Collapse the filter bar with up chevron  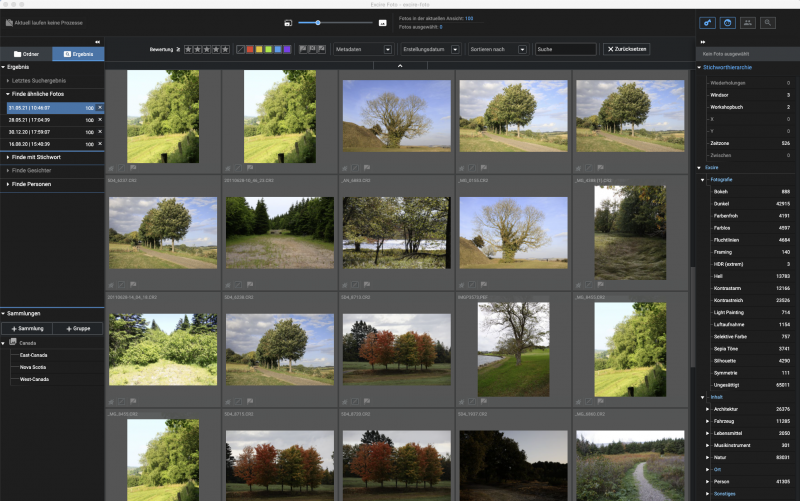click(400, 66)
